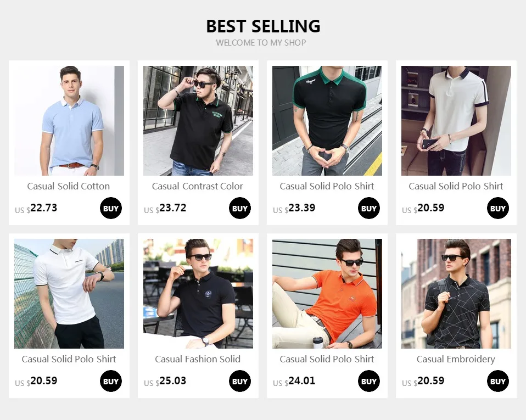Open the Casual Fashion Solid product title
Image resolution: width=526 pixels, height=420 pixels.
tap(198, 359)
